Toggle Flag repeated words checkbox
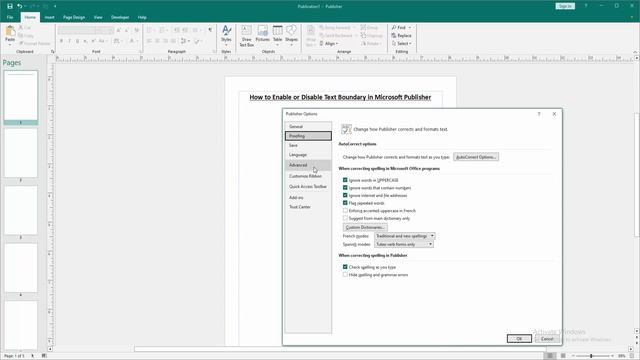 click(345, 203)
